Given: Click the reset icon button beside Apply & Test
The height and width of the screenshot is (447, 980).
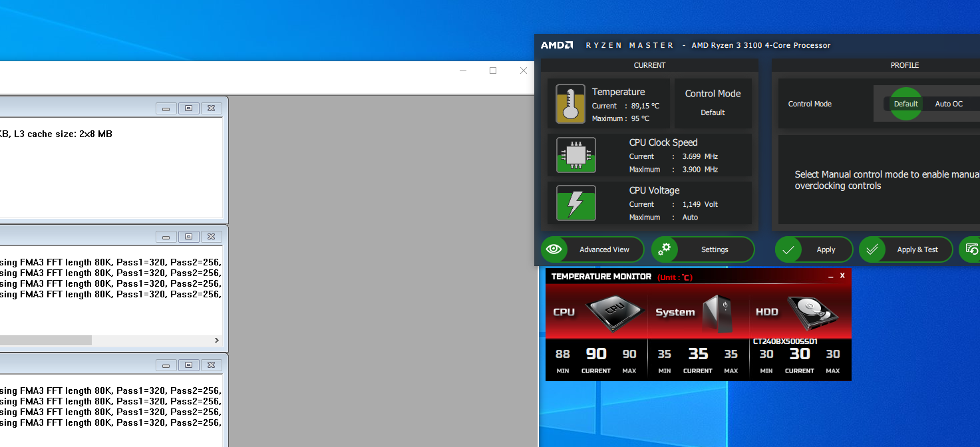Looking at the screenshot, I should point(970,249).
